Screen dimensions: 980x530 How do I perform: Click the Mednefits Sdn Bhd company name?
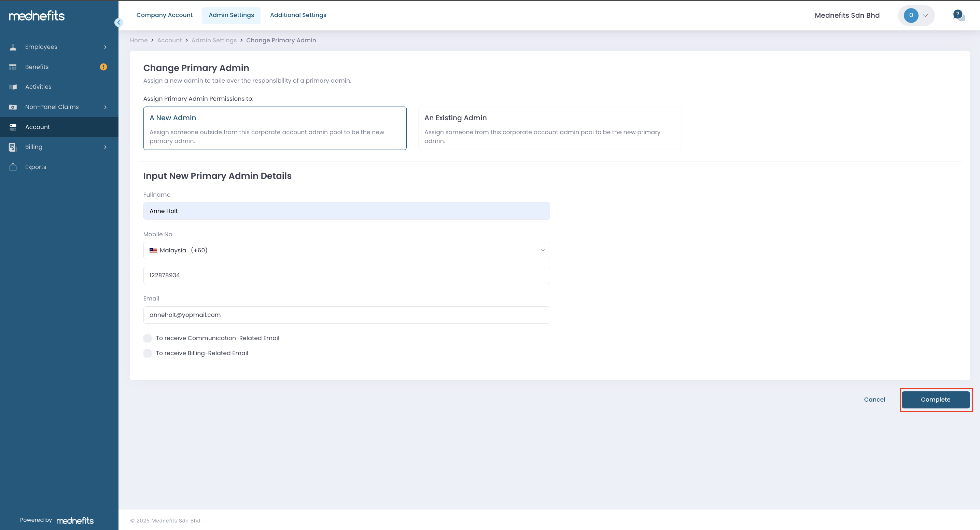click(x=847, y=15)
